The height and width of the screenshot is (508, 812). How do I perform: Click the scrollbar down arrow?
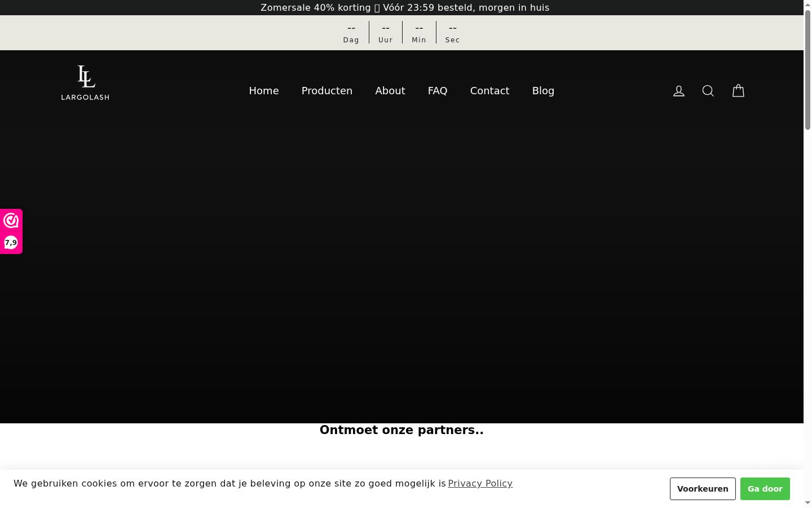coord(807,503)
